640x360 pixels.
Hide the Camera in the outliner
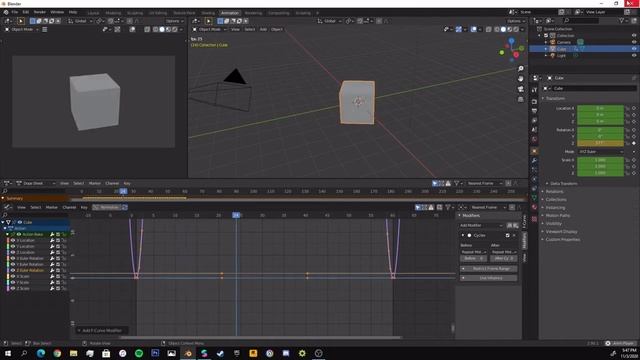(x=634, y=42)
